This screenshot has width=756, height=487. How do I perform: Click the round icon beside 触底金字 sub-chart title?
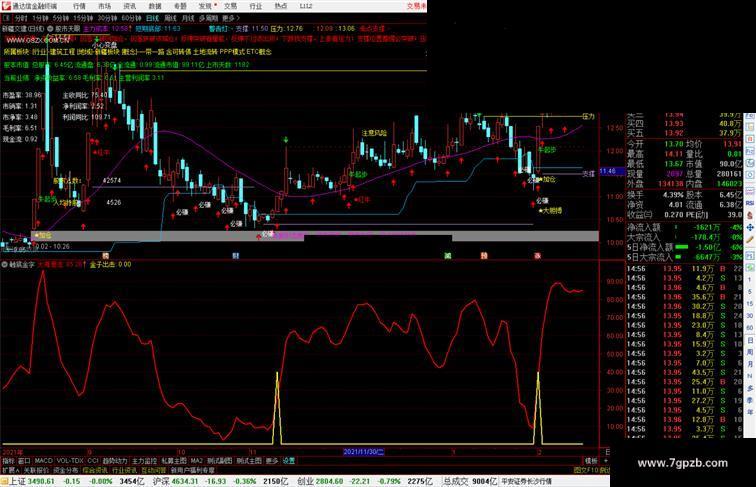5,264
